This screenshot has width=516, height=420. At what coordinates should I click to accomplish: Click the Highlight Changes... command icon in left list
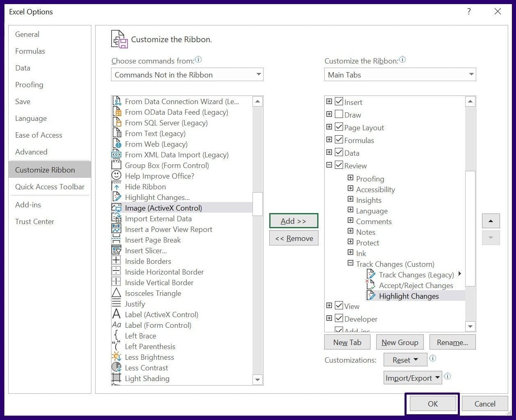[116, 198]
